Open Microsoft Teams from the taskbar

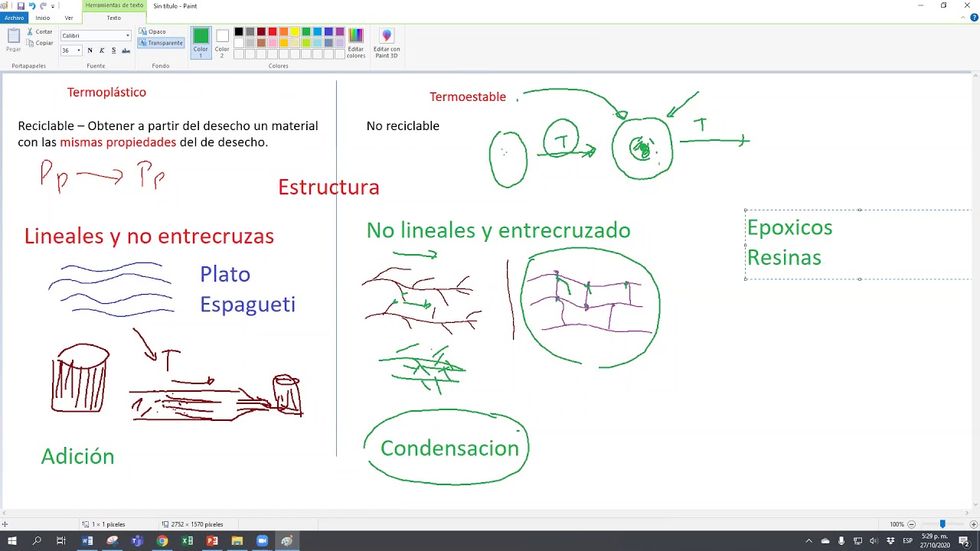[x=137, y=541]
